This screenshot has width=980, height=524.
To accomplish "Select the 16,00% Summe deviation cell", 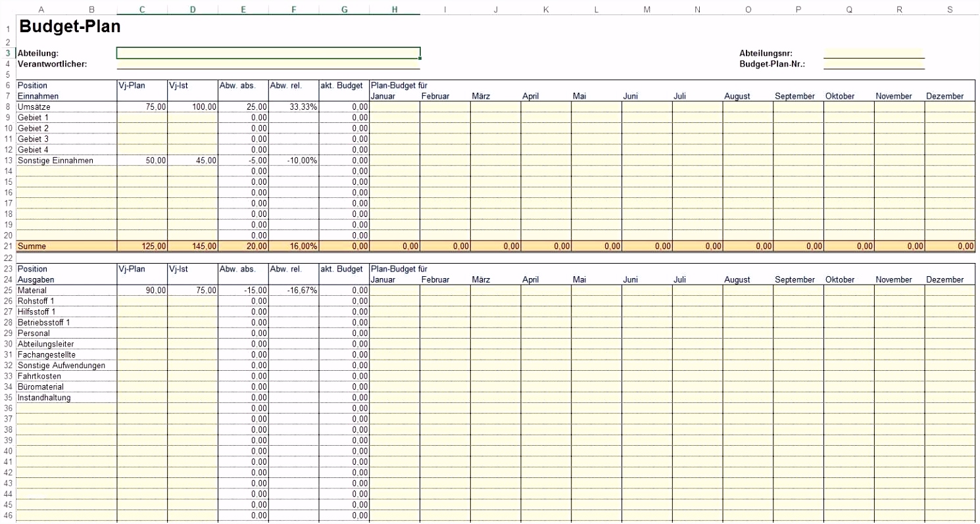I will [x=293, y=246].
